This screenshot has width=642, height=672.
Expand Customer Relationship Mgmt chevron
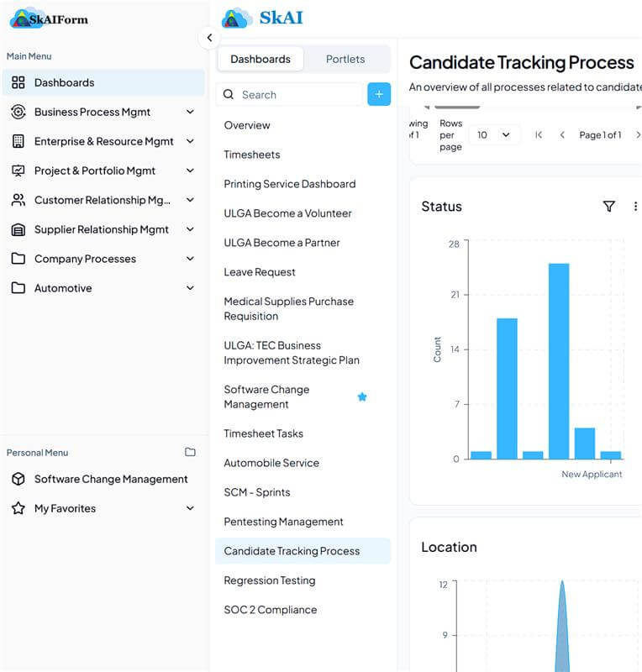[x=190, y=200]
